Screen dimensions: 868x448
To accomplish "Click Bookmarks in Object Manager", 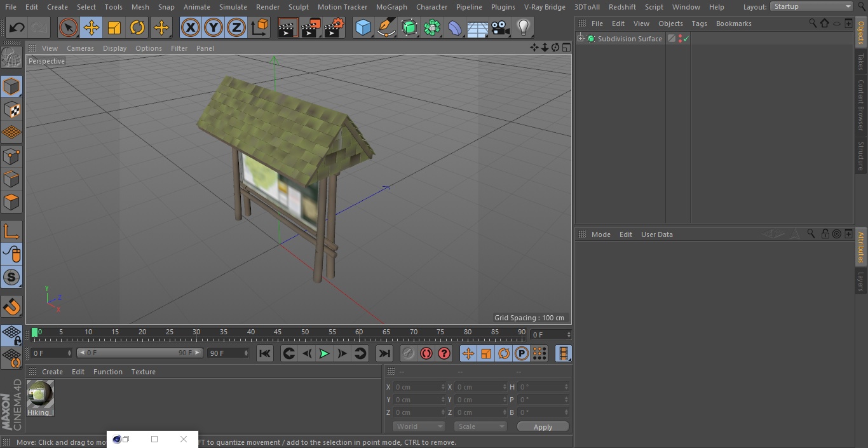I will pyautogui.click(x=733, y=24).
